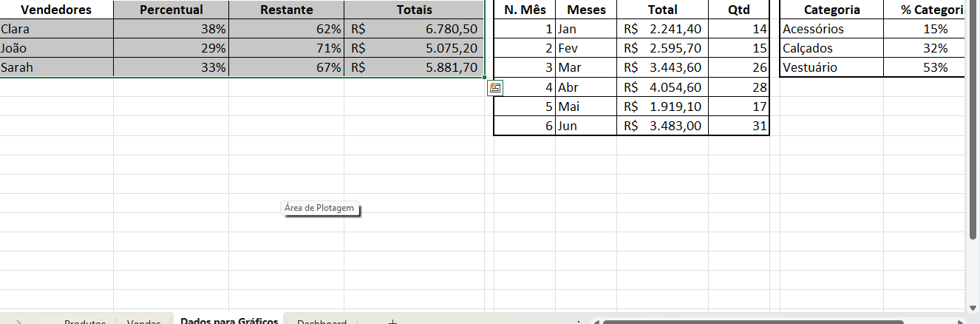Viewport: 980px width, 324px height.
Task: Open the Dashboard sheet tab
Action: tap(321, 323)
